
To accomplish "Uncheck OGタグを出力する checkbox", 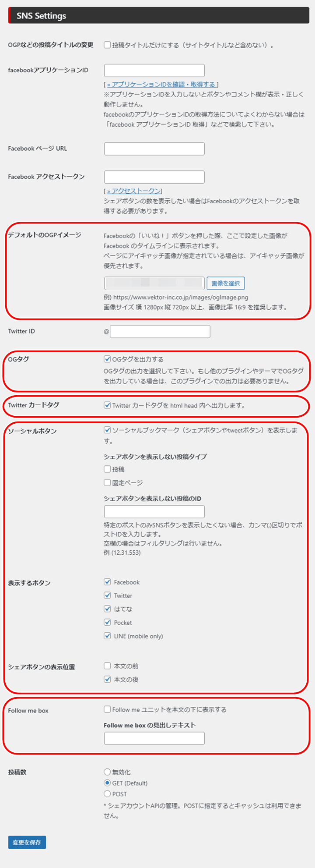I will pyautogui.click(x=107, y=359).
